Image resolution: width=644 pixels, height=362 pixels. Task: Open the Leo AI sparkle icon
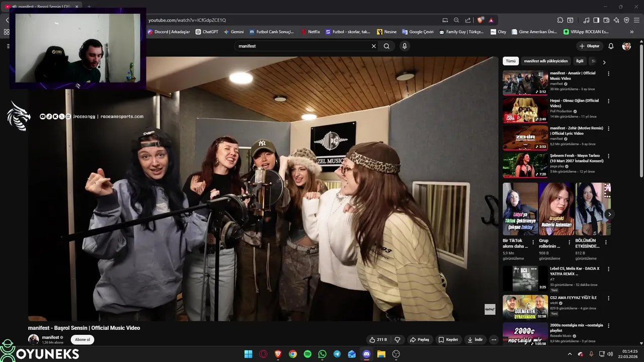click(x=616, y=20)
